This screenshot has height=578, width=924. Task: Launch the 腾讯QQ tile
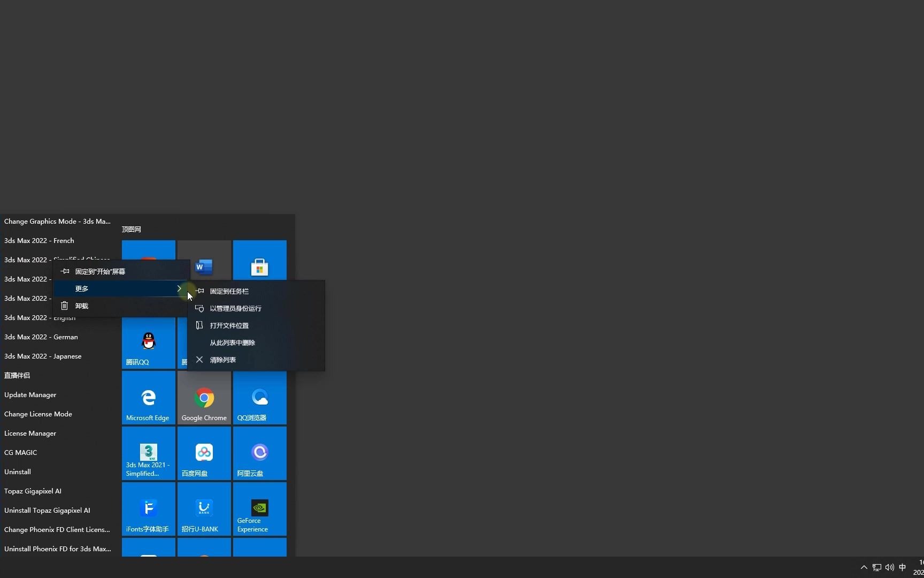tap(149, 343)
